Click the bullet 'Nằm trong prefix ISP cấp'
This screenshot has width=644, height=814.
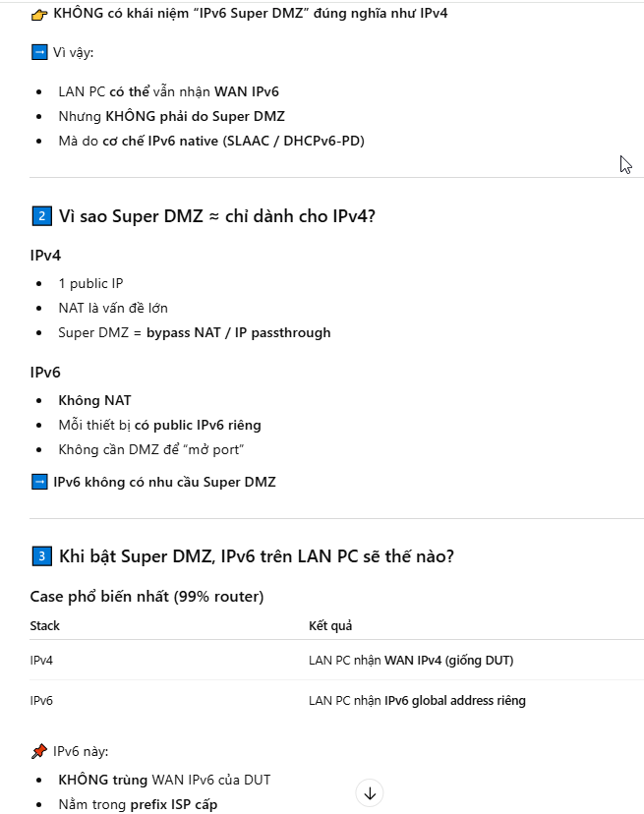click(138, 804)
